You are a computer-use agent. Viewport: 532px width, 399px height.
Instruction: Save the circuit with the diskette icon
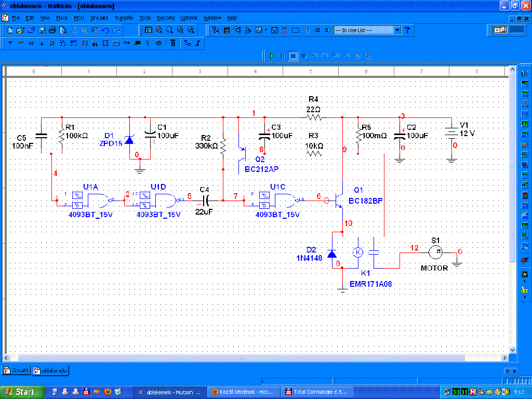click(x=42, y=30)
